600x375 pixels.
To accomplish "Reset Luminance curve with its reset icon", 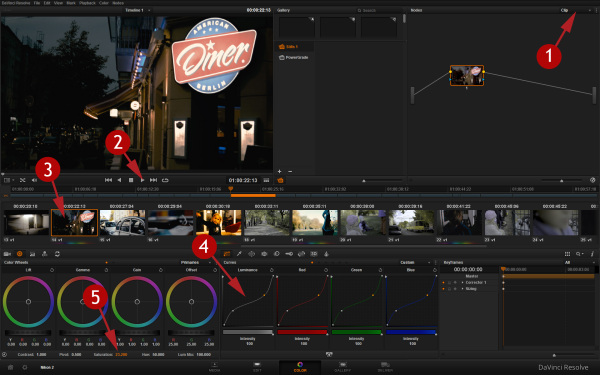I will pos(272,270).
